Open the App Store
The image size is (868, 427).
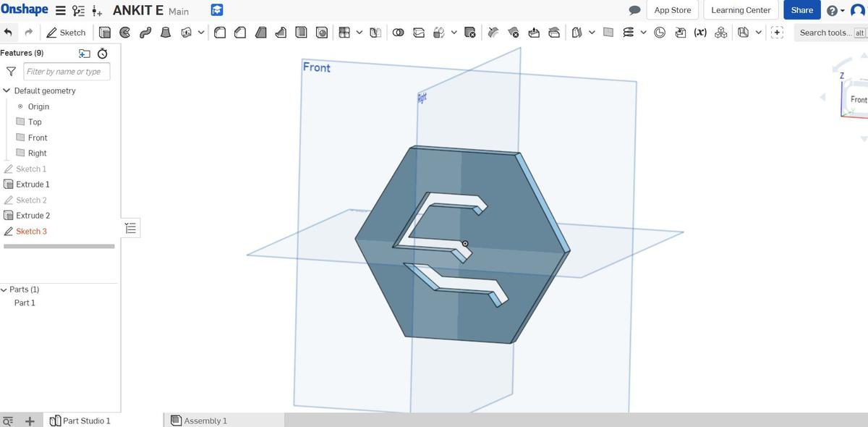coord(673,10)
